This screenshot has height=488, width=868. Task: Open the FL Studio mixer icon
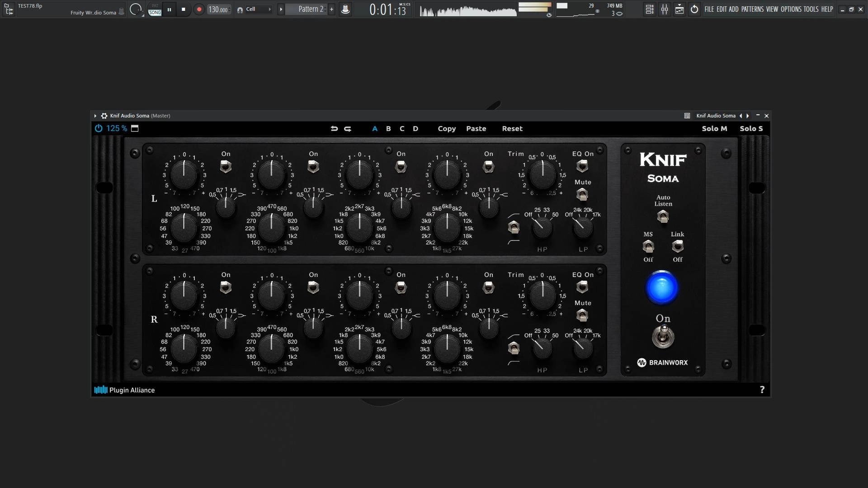665,9
